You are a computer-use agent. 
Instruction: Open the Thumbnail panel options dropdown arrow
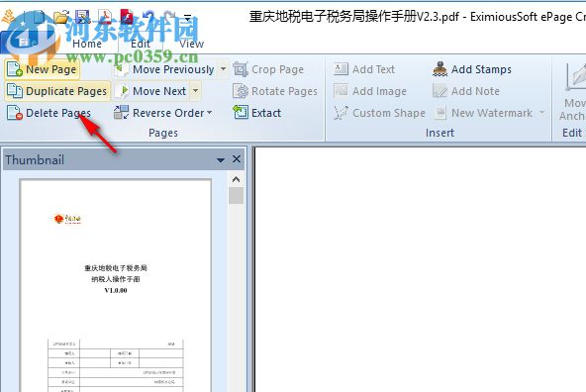(221, 160)
